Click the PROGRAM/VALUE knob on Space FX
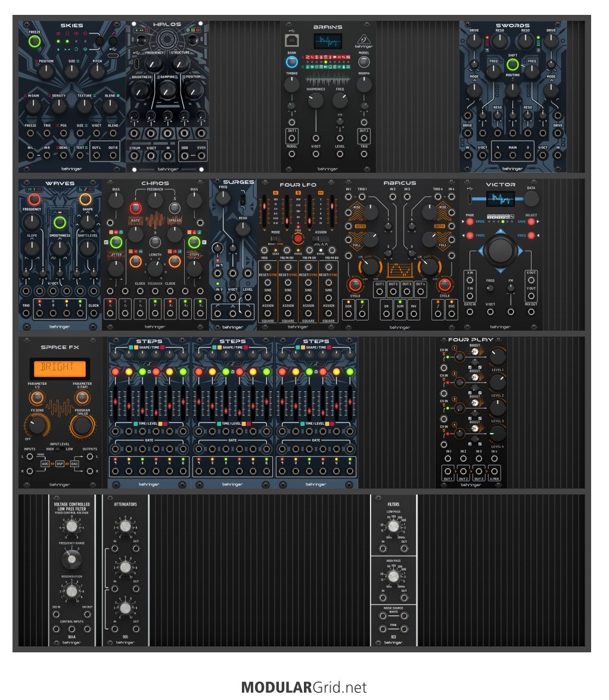Screen dimensions: 609x700 click(82, 425)
